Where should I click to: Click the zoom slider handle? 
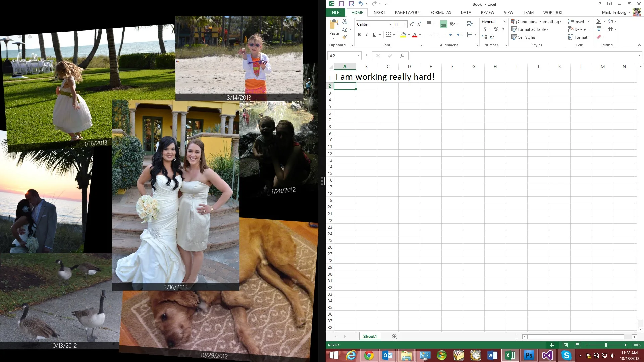[606, 345]
